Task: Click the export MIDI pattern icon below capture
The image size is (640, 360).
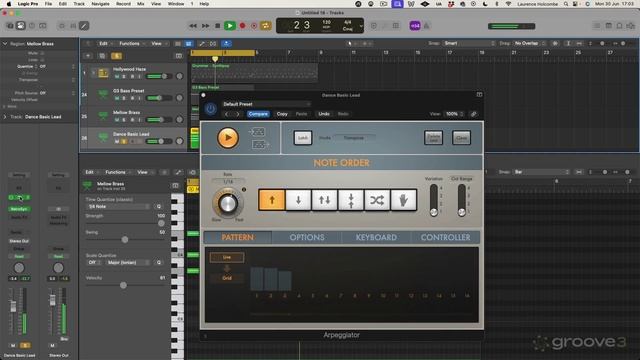Action: [260, 144]
